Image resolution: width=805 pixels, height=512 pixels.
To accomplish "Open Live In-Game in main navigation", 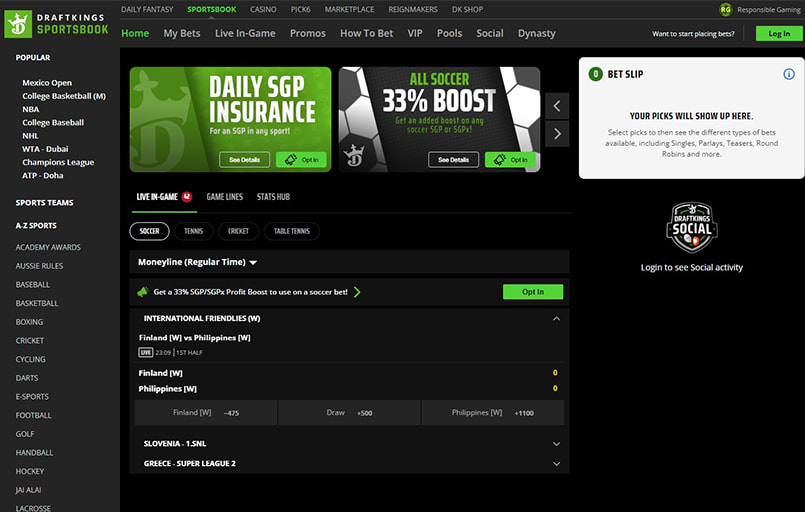I will pos(245,33).
